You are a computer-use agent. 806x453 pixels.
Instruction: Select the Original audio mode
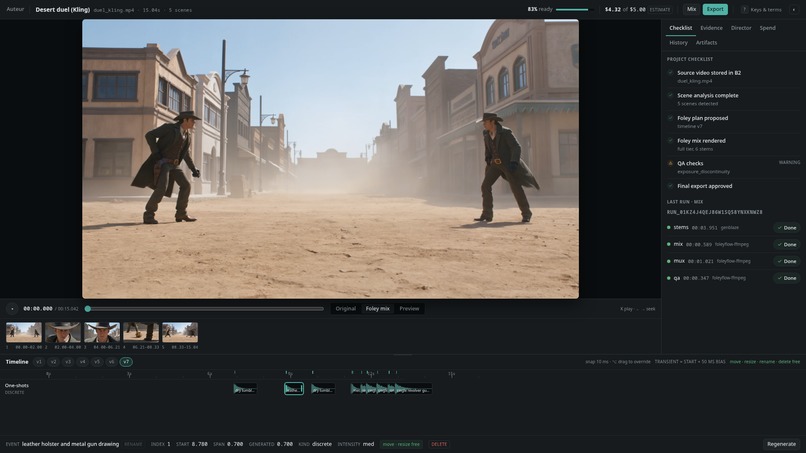pos(345,309)
